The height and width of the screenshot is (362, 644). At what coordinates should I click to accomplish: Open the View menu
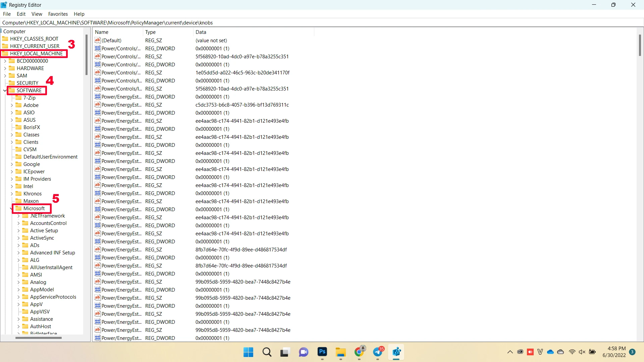pos(37,14)
